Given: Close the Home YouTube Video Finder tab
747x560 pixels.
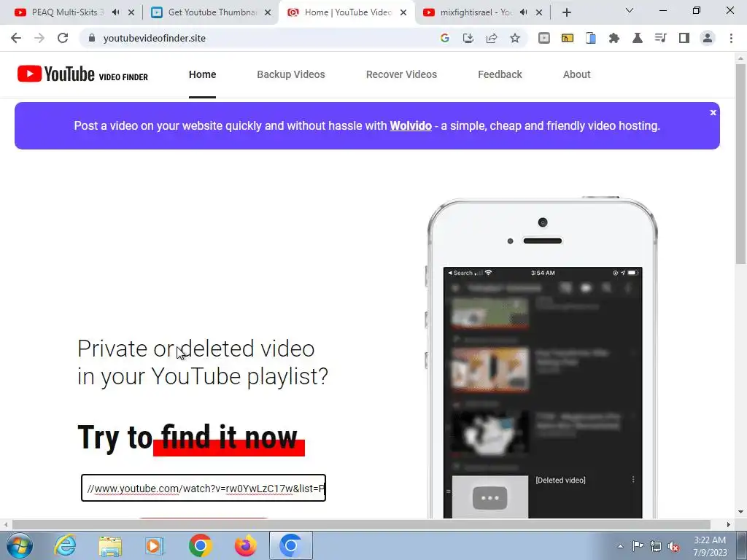Looking at the screenshot, I should pyautogui.click(x=403, y=12).
